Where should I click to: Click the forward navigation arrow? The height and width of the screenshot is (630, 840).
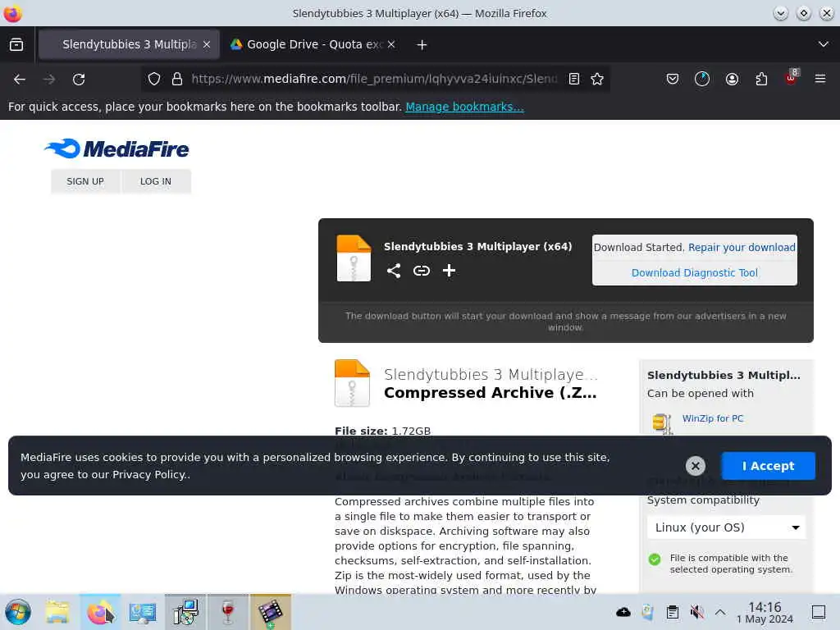click(49, 80)
